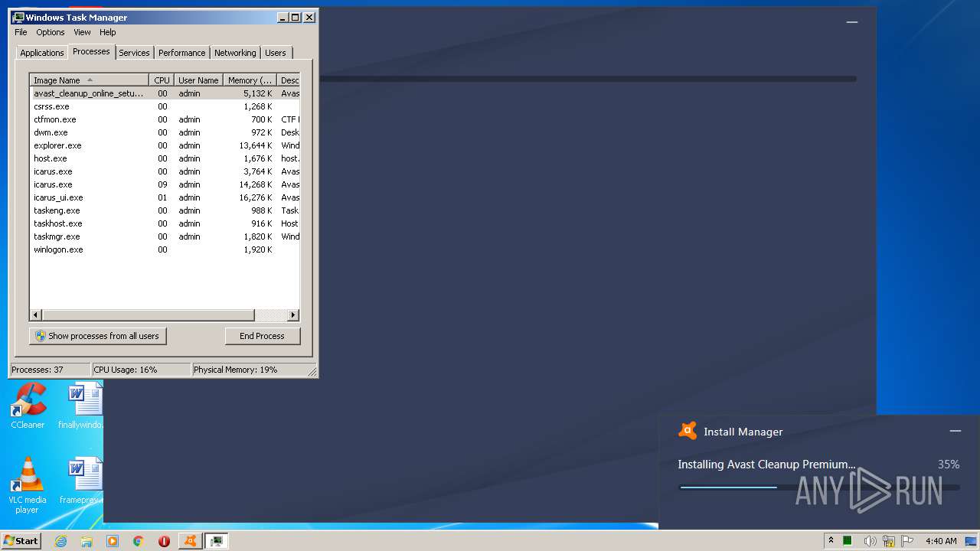The height and width of the screenshot is (551, 980).
Task: Switch to the Performance tab
Action: coord(181,53)
